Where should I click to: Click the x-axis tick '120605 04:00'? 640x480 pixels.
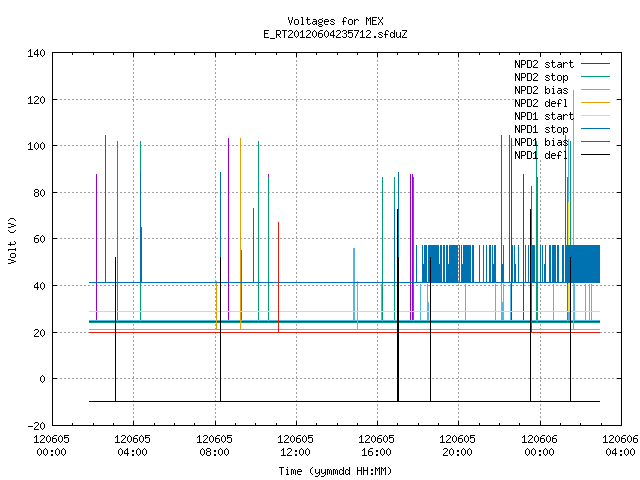click(x=133, y=446)
